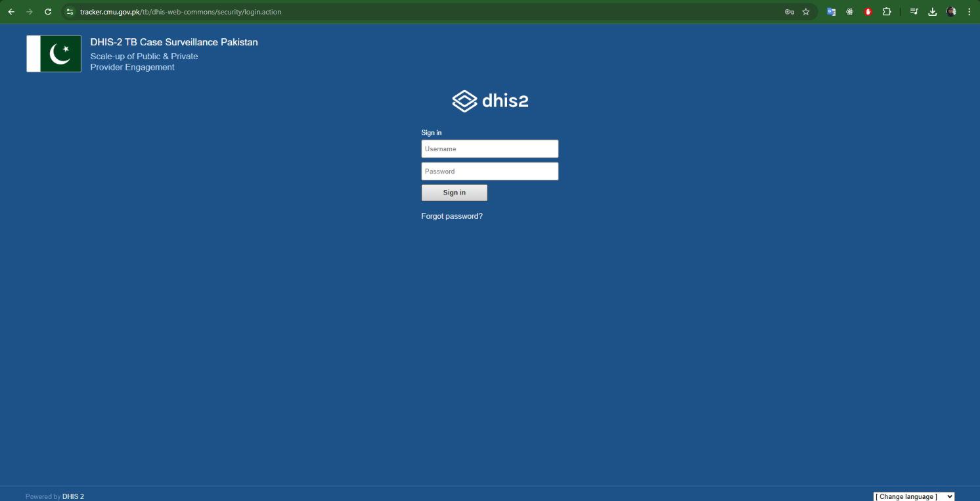The width and height of the screenshot is (980, 501).
Task: Open the Change language dropdown
Action: [914, 496]
